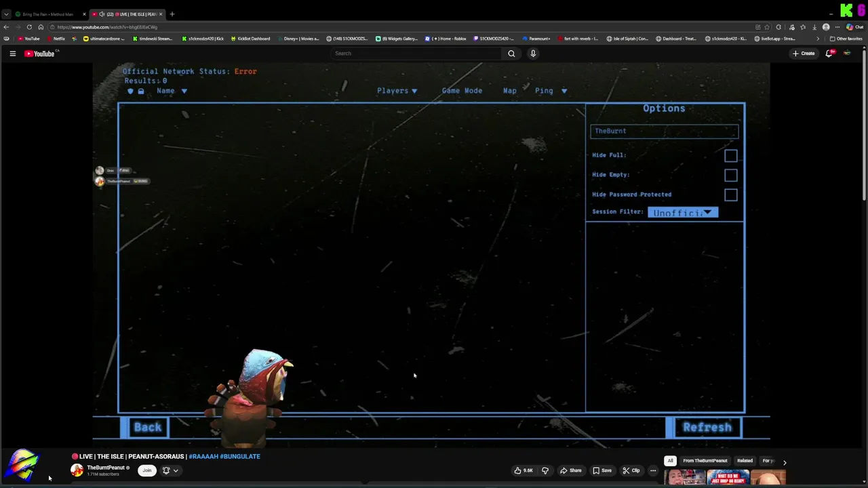868x488 pixels.
Task: Open TheBurntPeanut channel avatar
Action: [77, 470]
